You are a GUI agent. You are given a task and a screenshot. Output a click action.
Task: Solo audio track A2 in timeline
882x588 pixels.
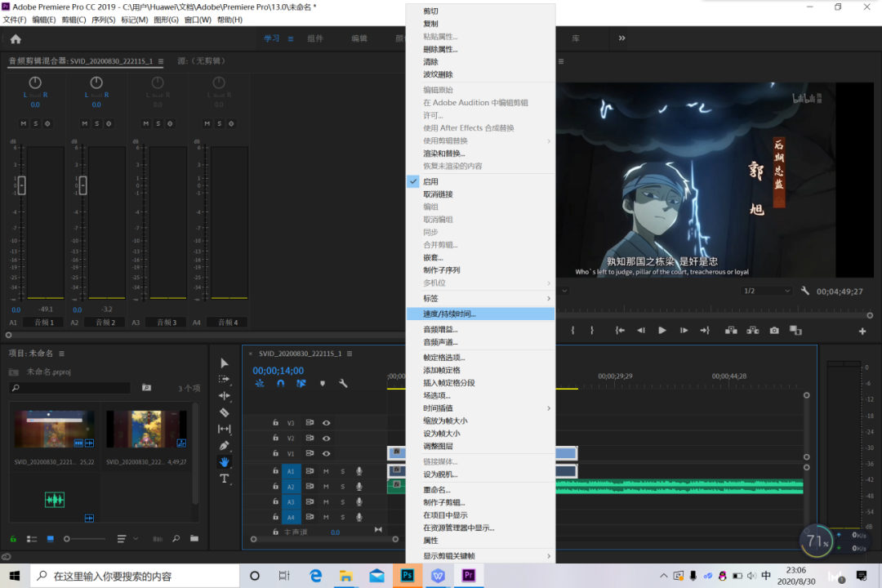point(342,487)
